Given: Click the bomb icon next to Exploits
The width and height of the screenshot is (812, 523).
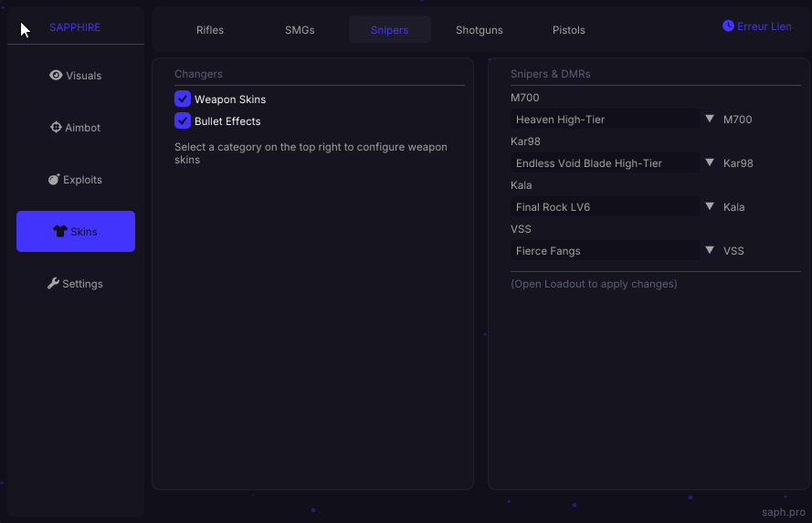Looking at the screenshot, I should coord(54,180).
